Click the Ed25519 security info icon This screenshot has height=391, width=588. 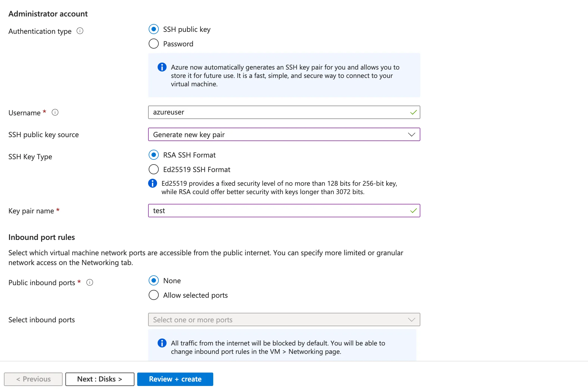pos(153,183)
